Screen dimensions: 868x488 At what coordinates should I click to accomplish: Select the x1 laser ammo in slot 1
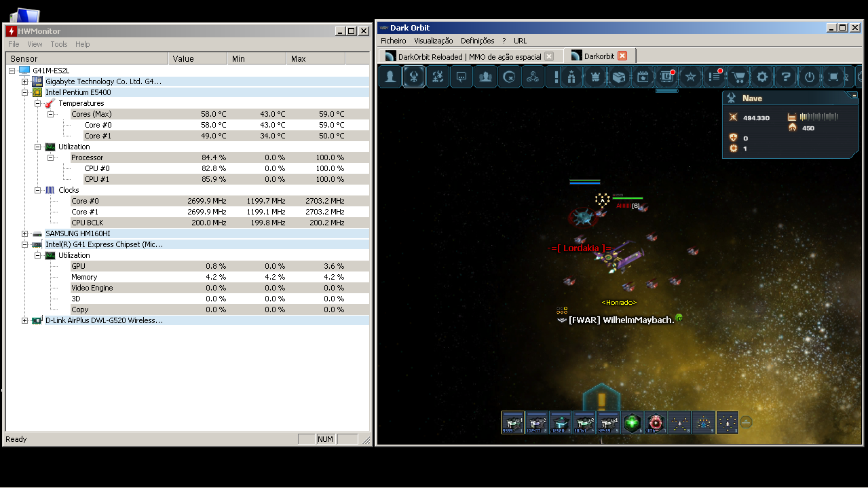tap(513, 422)
